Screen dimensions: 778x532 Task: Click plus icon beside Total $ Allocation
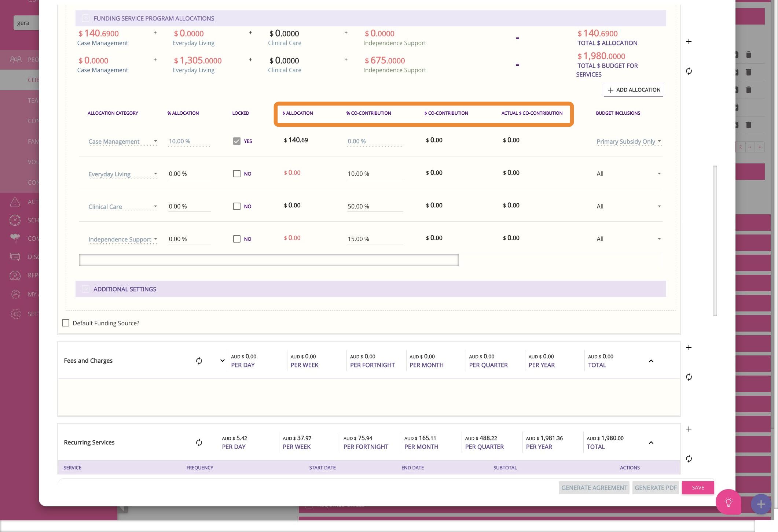coord(689,41)
